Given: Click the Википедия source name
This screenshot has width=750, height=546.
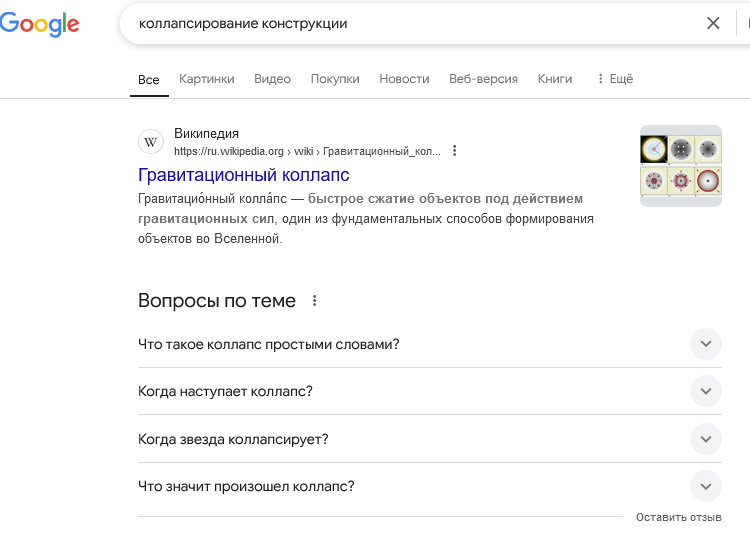Looking at the screenshot, I should point(206,133).
